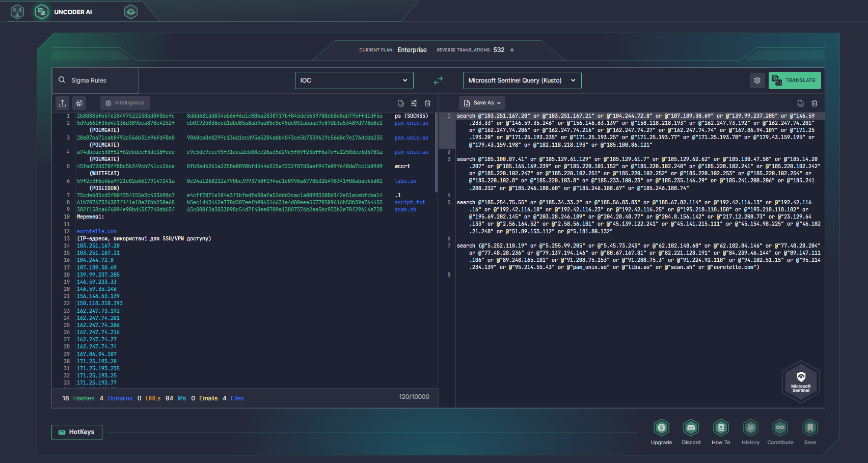The image size is (868, 463).
Task: Filter by Domains in the IOC summary
Action: point(120,398)
